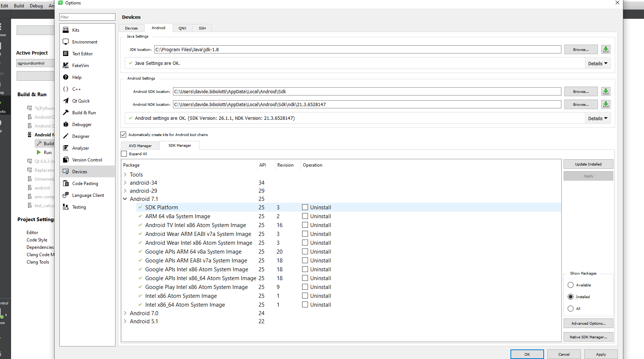
Task: Click the JDK location input field
Action: 357,49
